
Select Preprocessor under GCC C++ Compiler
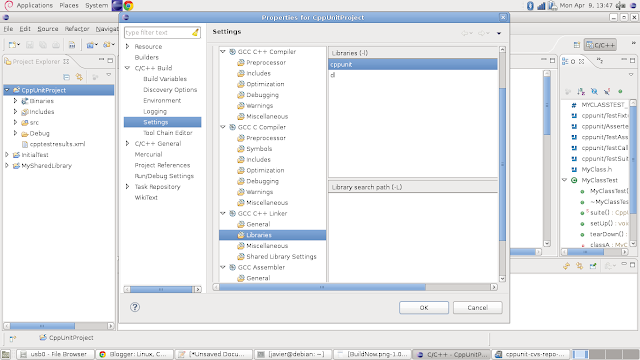[x=266, y=62]
